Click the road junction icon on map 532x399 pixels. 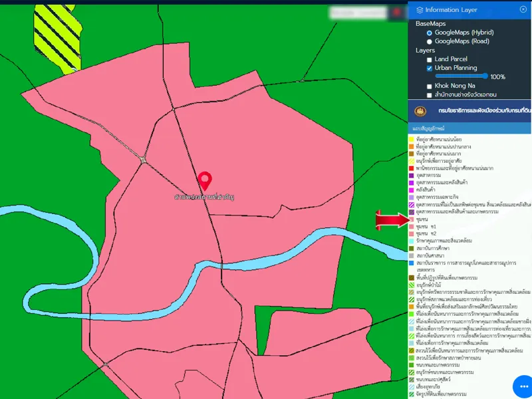coord(143,159)
